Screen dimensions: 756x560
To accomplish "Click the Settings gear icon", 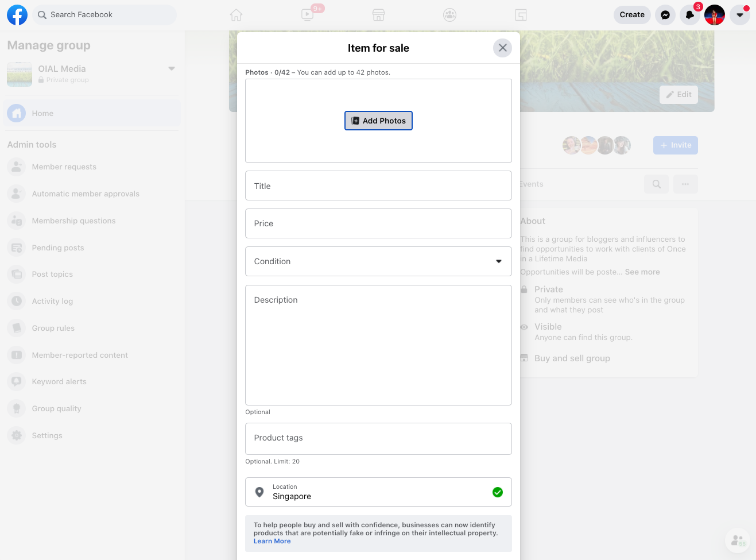I will (x=17, y=435).
